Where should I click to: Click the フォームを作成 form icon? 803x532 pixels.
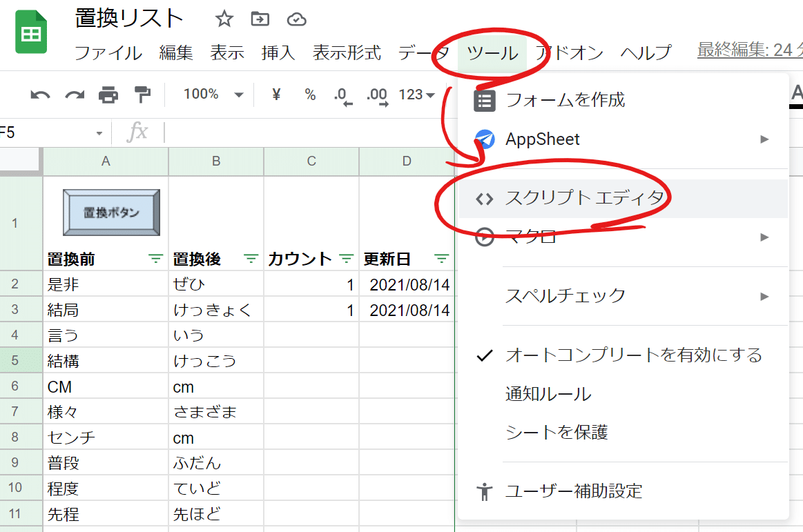click(x=485, y=100)
